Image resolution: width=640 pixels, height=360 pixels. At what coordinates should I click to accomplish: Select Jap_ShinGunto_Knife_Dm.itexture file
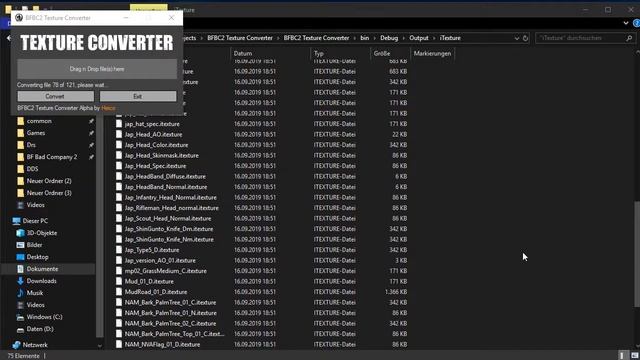coord(169,229)
